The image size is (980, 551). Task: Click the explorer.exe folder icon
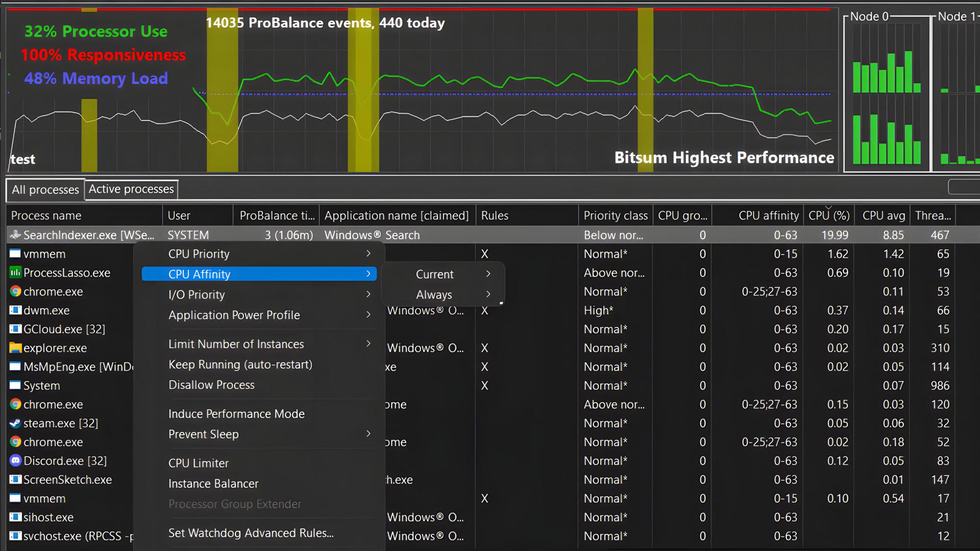15,348
